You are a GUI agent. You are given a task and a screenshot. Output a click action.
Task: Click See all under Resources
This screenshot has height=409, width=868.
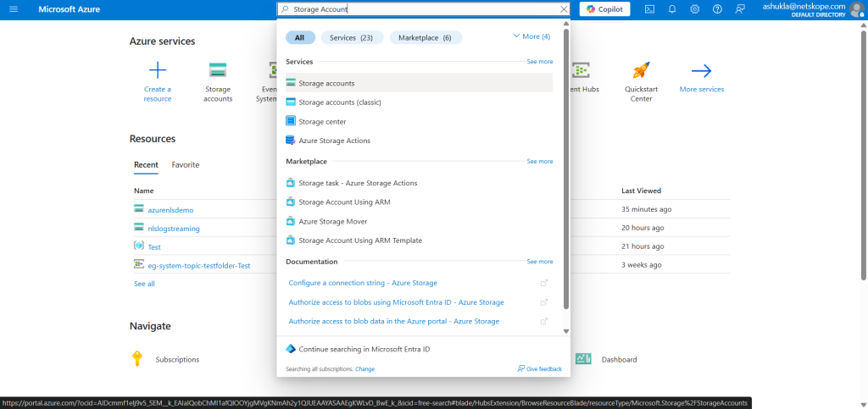144,284
